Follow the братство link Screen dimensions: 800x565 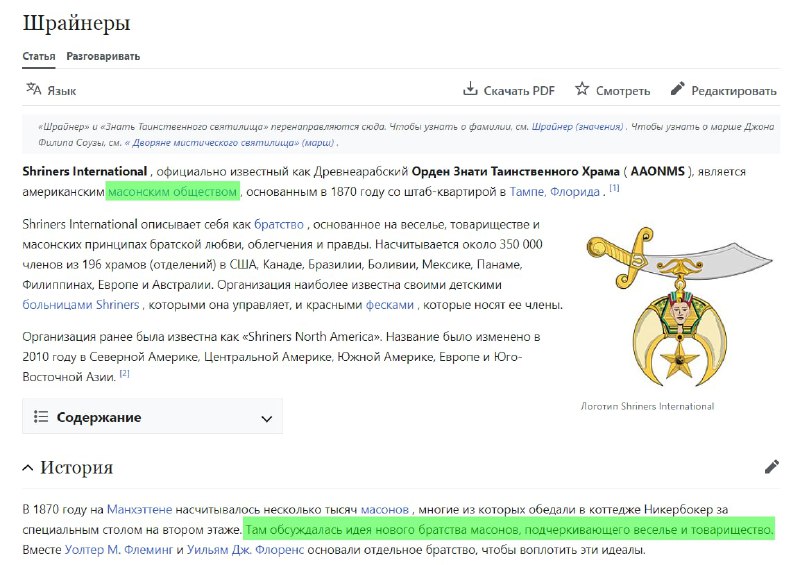[x=279, y=225]
